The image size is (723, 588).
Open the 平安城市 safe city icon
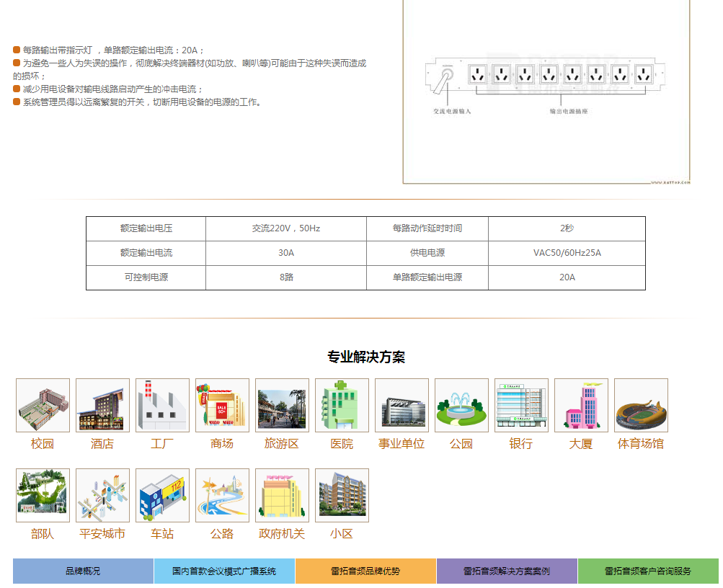click(102, 496)
